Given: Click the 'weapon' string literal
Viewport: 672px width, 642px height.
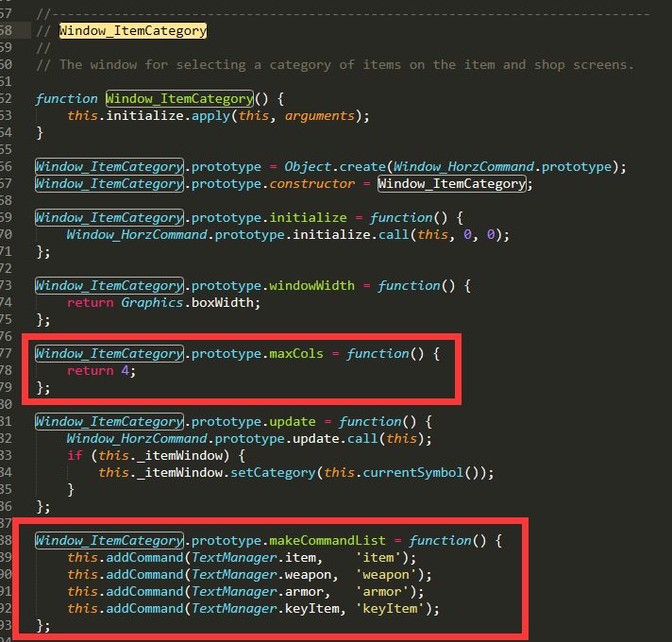Looking at the screenshot, I should (x=386, y=575).
